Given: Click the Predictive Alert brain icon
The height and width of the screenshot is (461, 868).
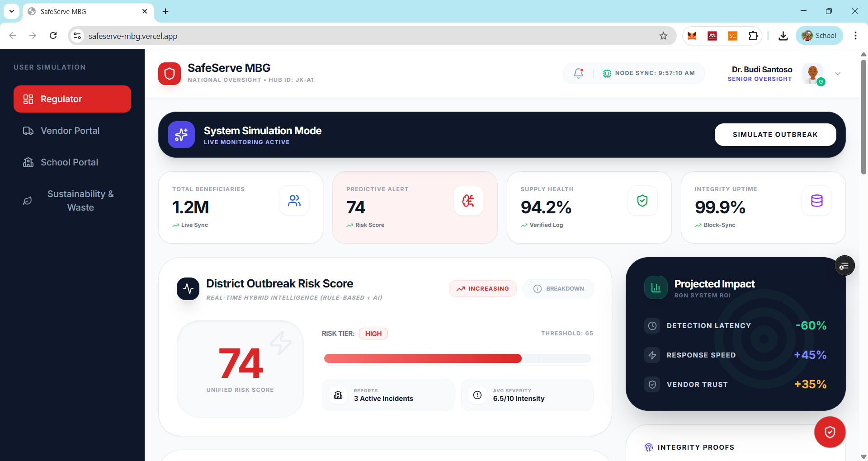Looking at the screenshot, I should 468,201.
